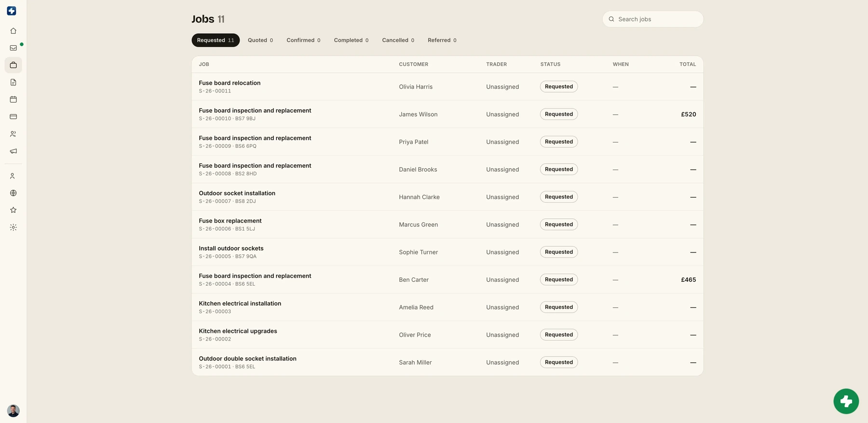Open the user profile avatar

14,410
